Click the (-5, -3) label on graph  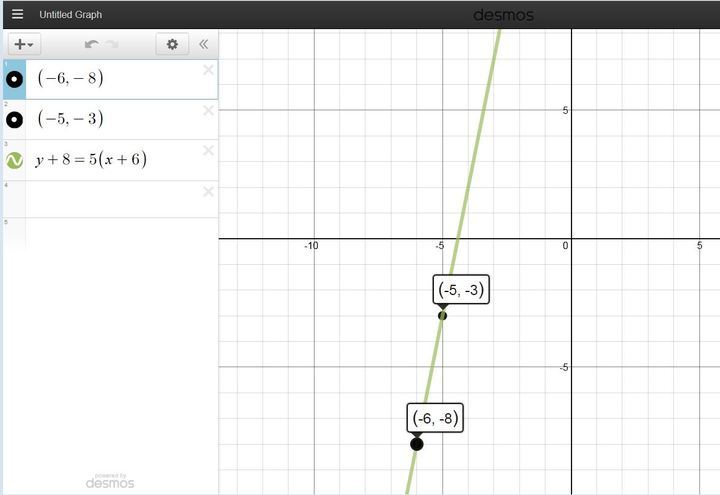[x=461, y=290]
